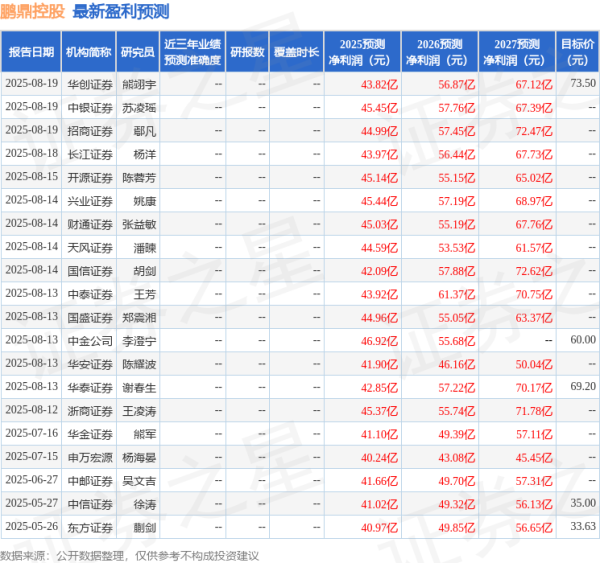Click the 研究员 column header
Screen dimensions: 600x563
click(x=137, y=51)
